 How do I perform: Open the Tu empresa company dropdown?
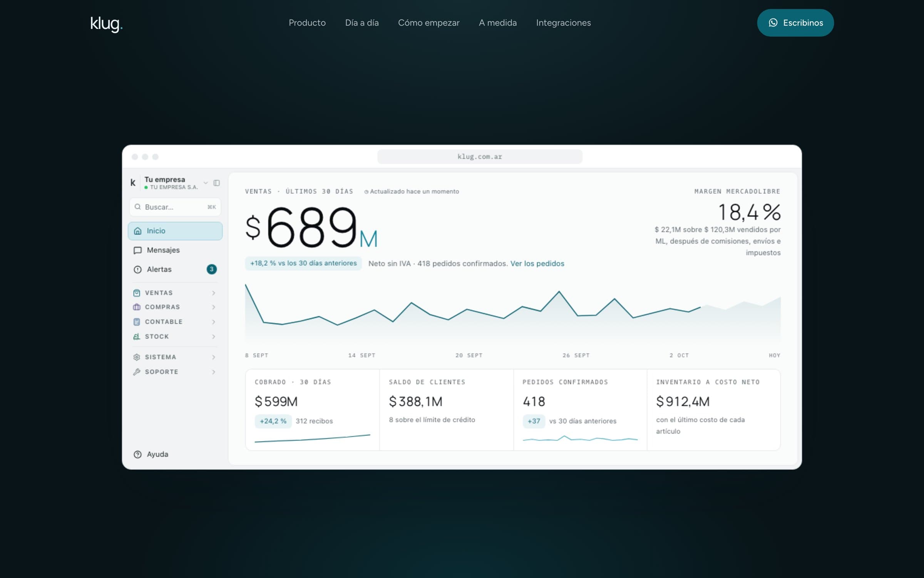click(206, 183)
